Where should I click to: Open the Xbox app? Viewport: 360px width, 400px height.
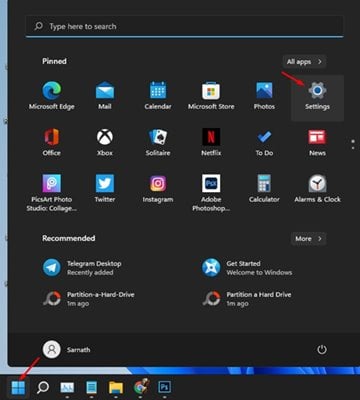click(x=105, y=143)
